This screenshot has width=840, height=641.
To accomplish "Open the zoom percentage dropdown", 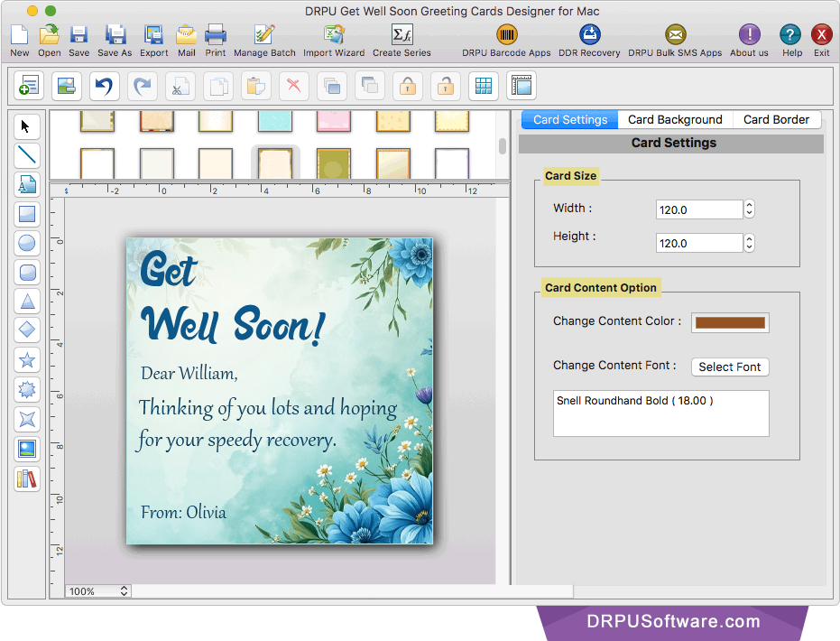I will click(97, 591).
